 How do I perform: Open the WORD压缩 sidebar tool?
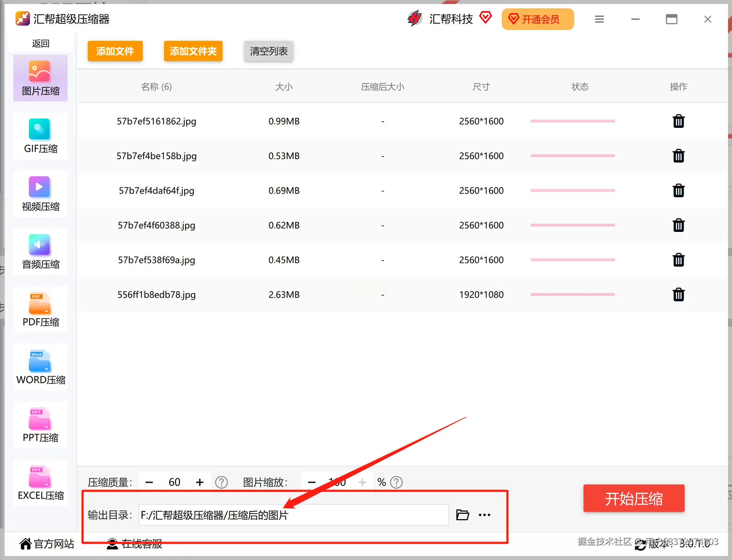pos(40,367)
